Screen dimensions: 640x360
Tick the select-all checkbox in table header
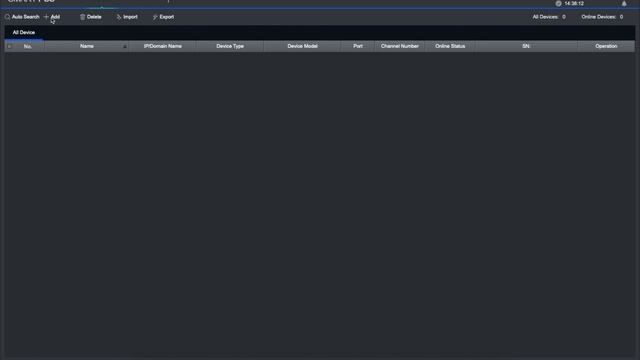pyautogui.click(x=10, y=47)
